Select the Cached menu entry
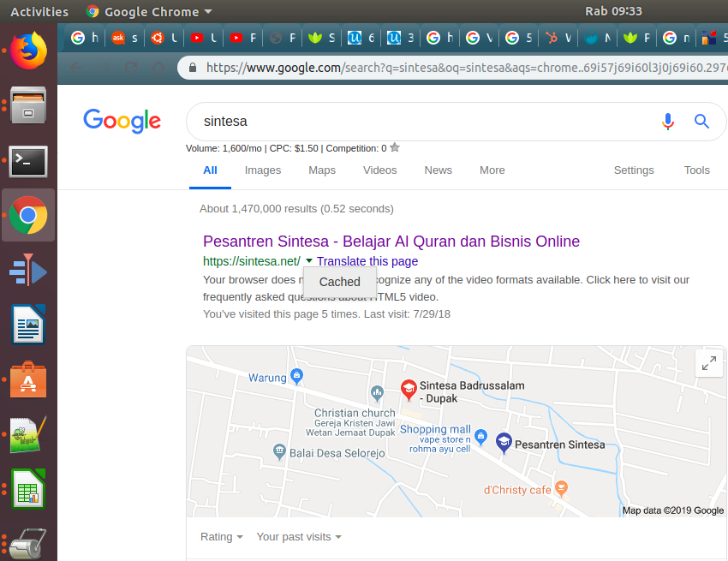Image resolution: width=728 pixels, height=561 pixels. click(x=340, y=282)
